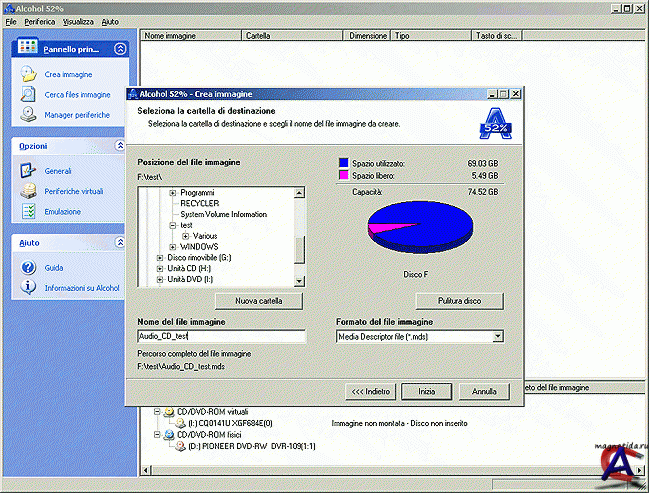Click the Cerca files immagine icon
The width and height of the screenshot is (649, 493).
[x=27, y=95]
